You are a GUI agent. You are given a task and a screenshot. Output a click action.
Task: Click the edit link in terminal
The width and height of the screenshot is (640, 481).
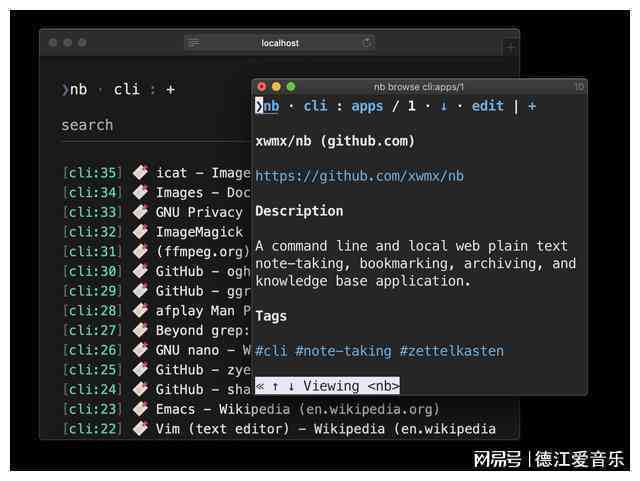click(x=488, y=106)
